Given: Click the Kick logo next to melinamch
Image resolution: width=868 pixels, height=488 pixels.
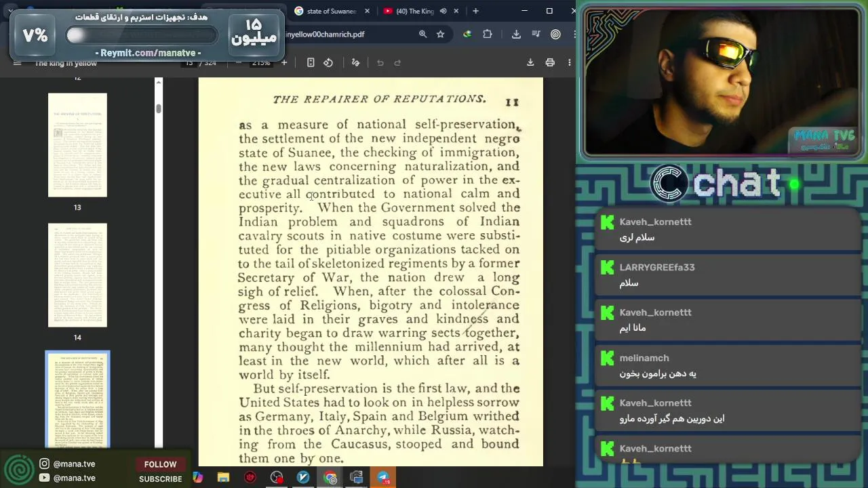Looking at the screenshot, I should 608,358.
